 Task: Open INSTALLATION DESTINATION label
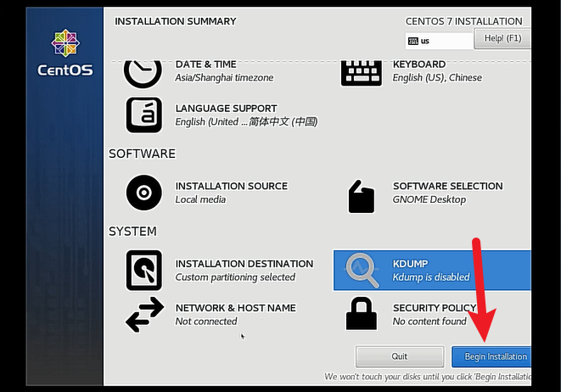244,264
